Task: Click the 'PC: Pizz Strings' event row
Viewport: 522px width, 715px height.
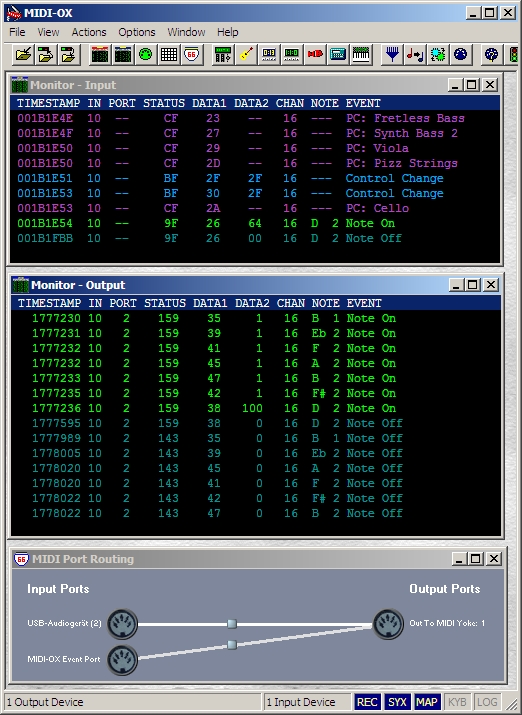Action: [x=255, y=163]
